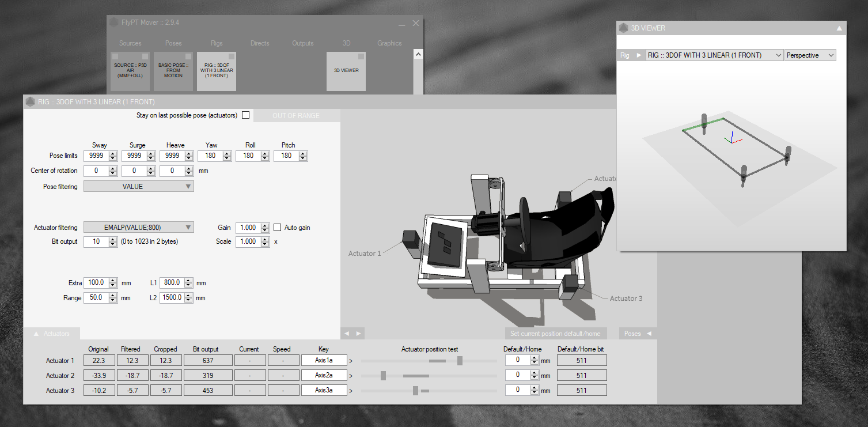Click the play arrow next to Rig in 3D VIEWER
868x427 pixels.
click(639, 55)
